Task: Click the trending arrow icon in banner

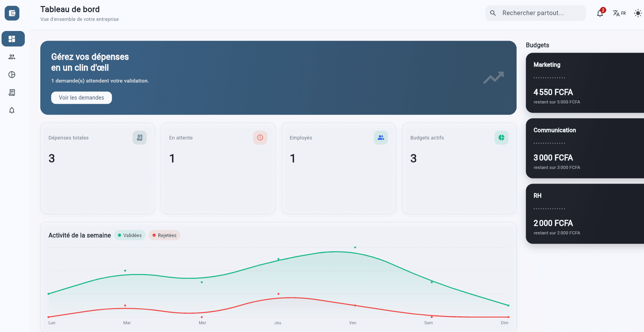Action: pyautogui.click(x=494, y=77)
